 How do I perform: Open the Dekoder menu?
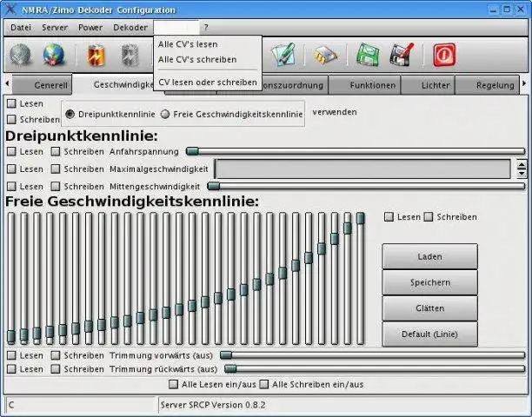point(130,28)
